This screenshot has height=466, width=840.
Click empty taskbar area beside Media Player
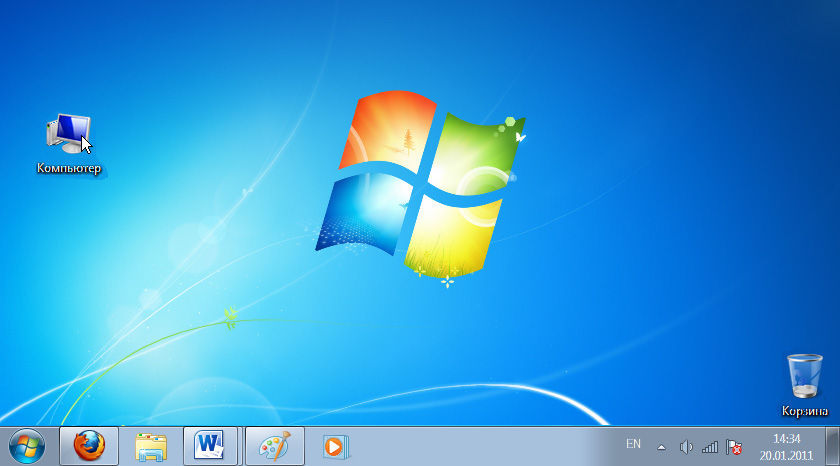click(x=480, y=446)
